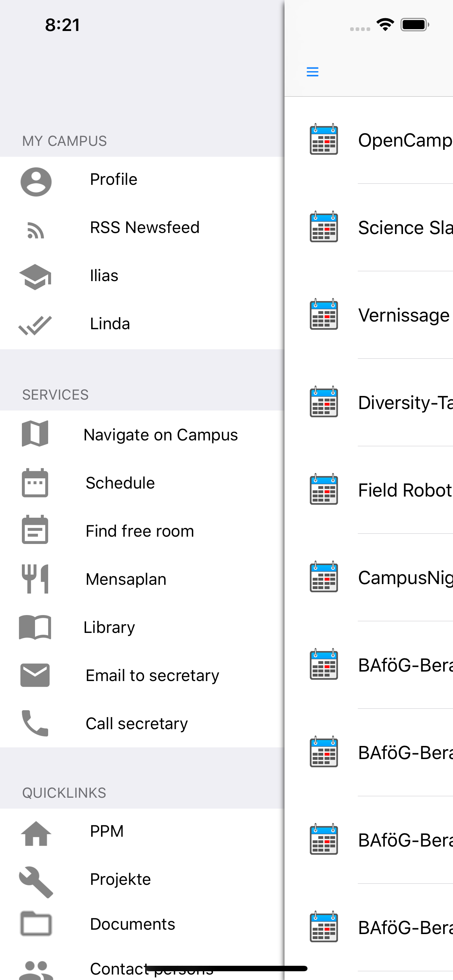This screenshot has height=980, width=453.
Task: Open the RSS Newsfeed feed icon
Action: [36, 230]
